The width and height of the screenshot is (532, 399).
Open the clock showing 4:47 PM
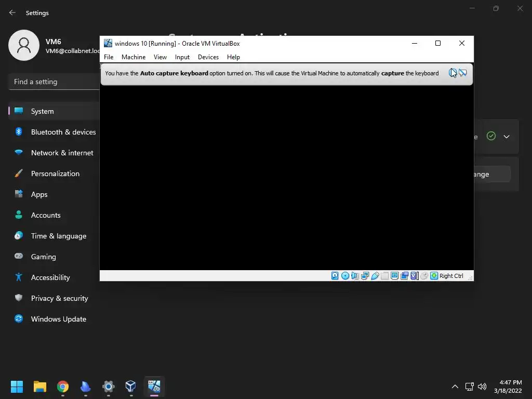pyautogui.click(x=508, y=387)
